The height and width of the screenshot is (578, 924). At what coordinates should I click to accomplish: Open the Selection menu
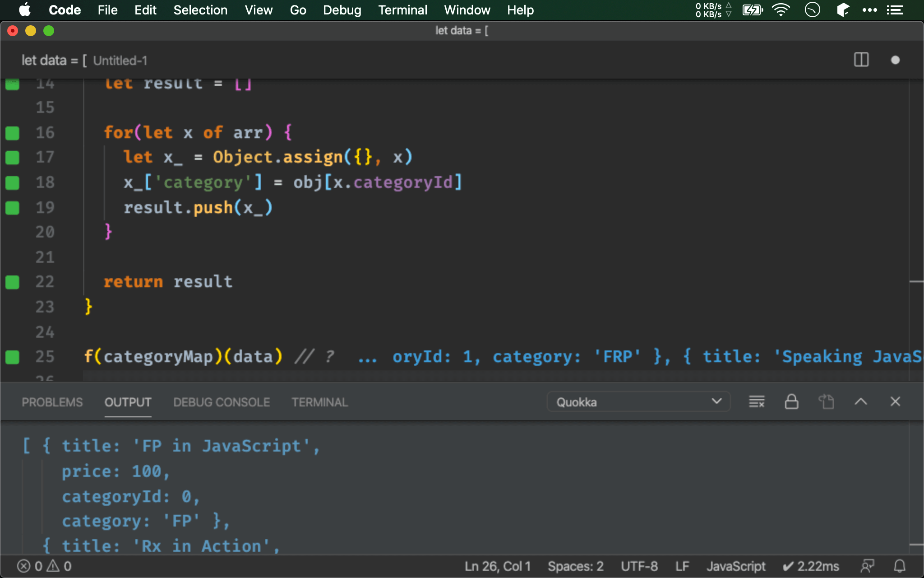click(x=200, y=10)
